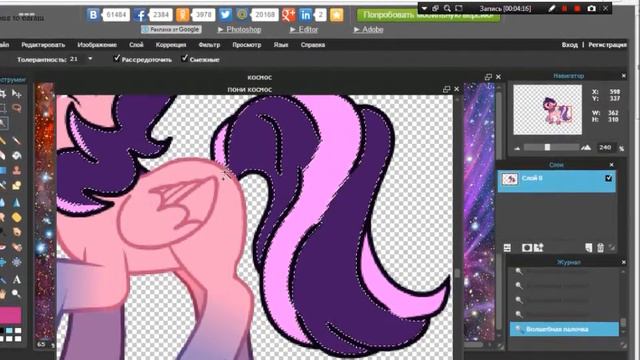640x360 pixels.
Task: Share via the Facebook icon
Action: (140, 15)
